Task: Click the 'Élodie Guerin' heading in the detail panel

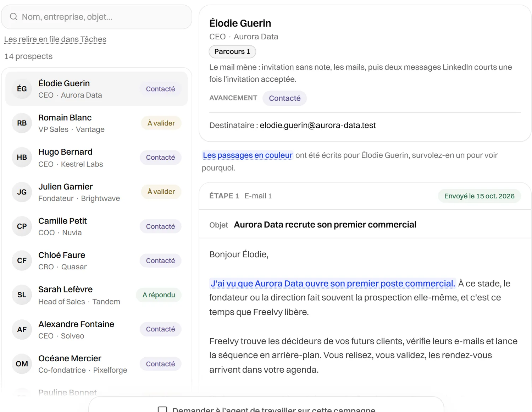Action: tap(240, 23)
